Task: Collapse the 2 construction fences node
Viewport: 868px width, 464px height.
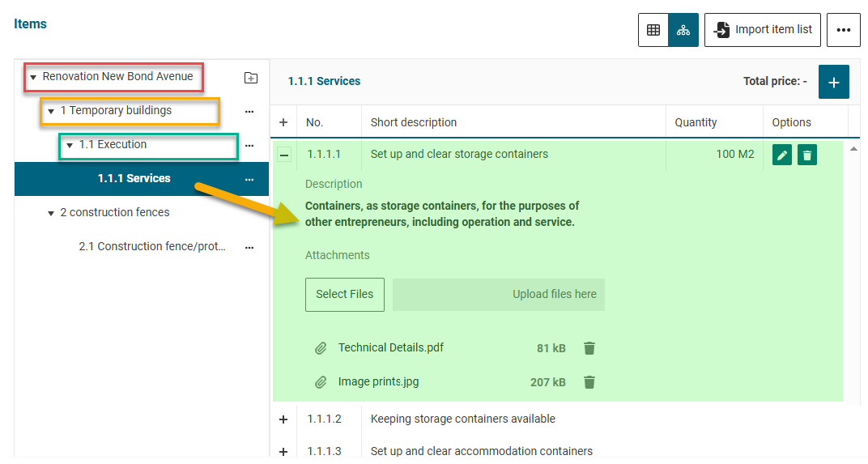Action: click(51, 213)
